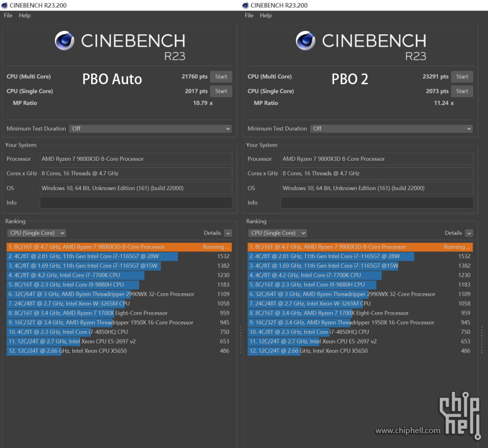Click Cinebench sphere logo in right window
This screenshot has height=448, width=488.
(x=305, y=40)
